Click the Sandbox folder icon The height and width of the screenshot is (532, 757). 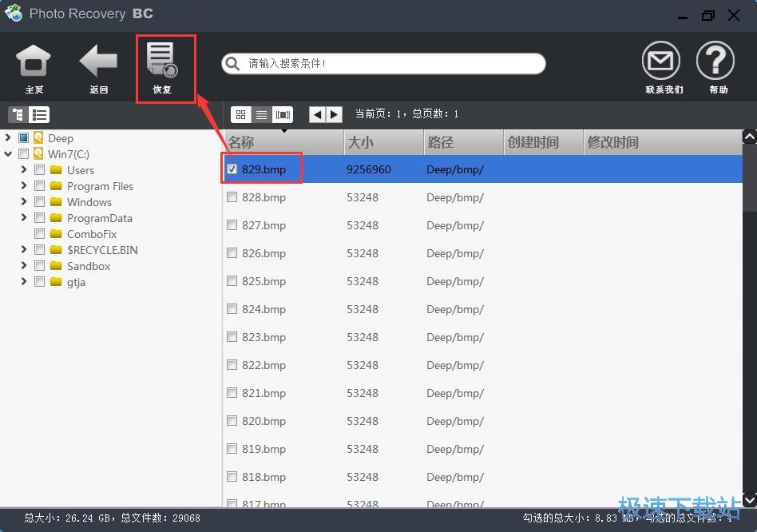click(x=56, y=265)
